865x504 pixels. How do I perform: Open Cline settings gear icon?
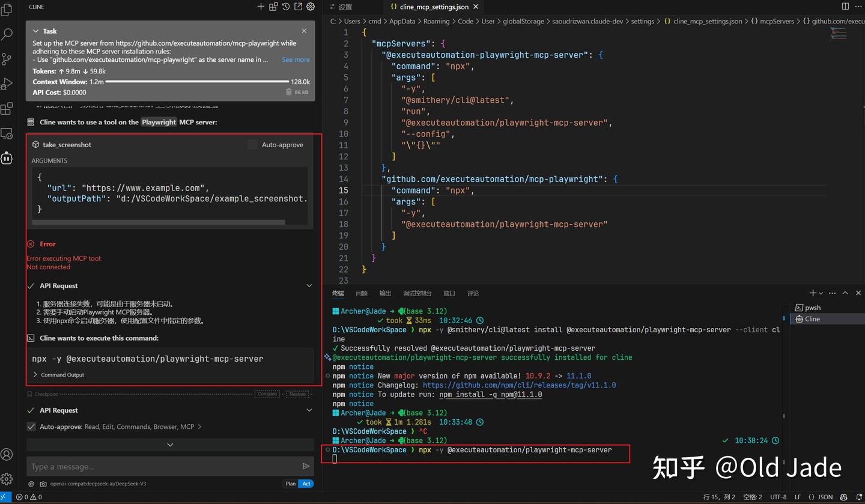click(311, 7)
